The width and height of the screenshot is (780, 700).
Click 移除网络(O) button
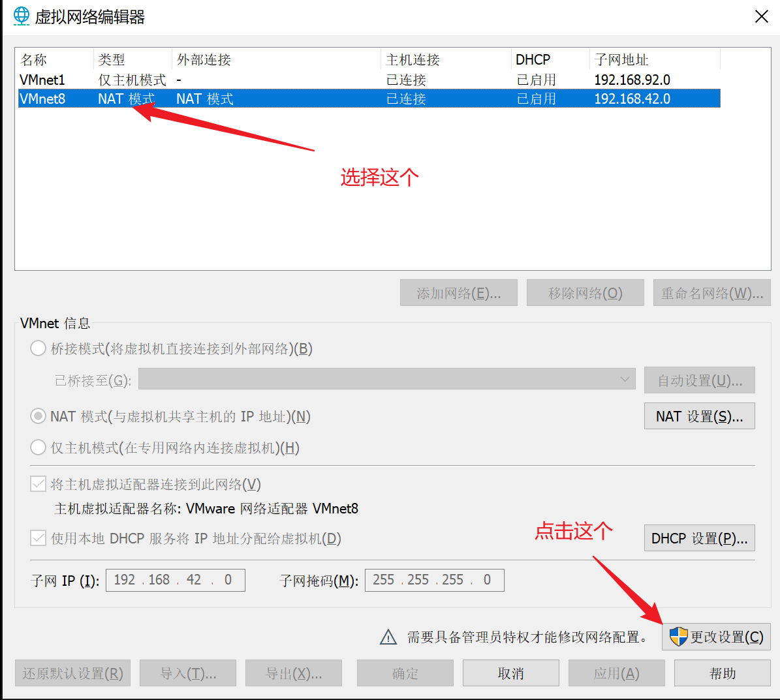(585, 293)
